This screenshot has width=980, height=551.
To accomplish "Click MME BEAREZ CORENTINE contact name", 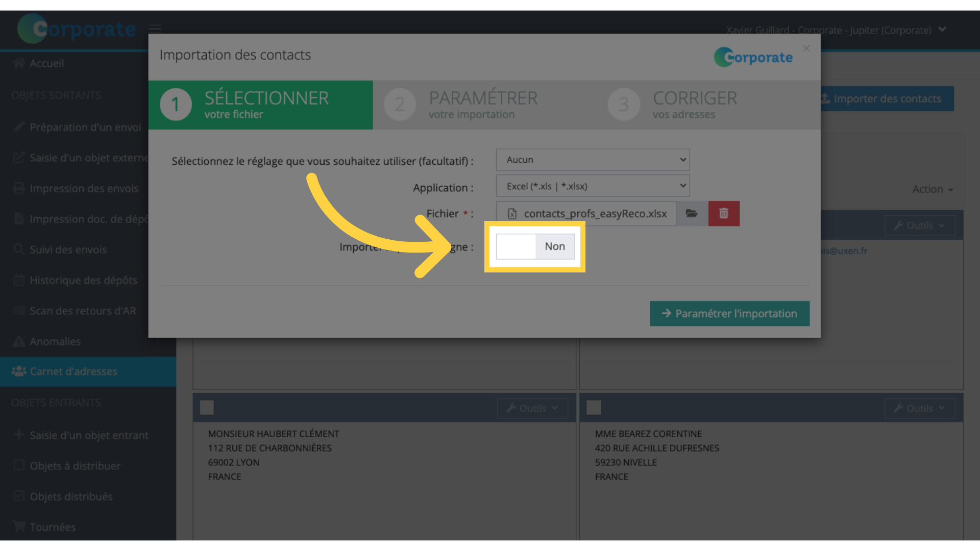I will pyautogui.click(x=648, y=434).
